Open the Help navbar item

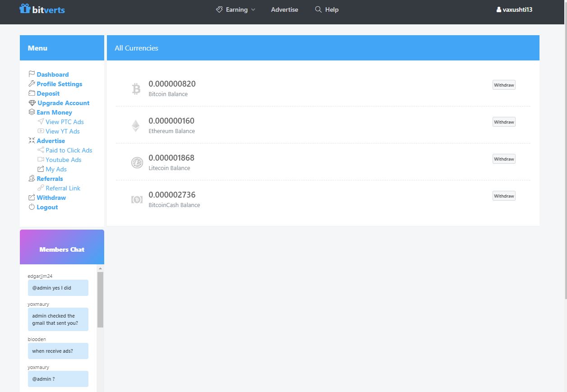click(327, 9)
